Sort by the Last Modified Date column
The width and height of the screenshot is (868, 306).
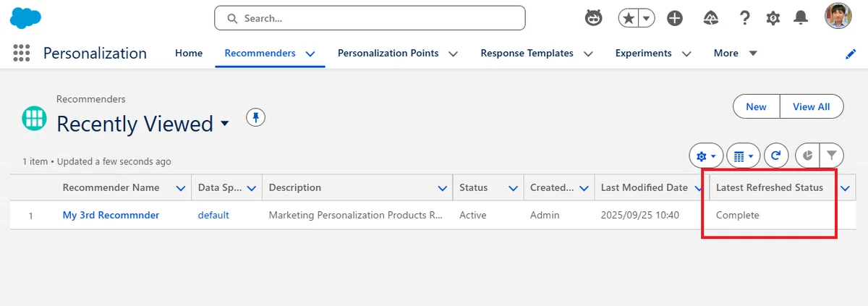[644, 187]
